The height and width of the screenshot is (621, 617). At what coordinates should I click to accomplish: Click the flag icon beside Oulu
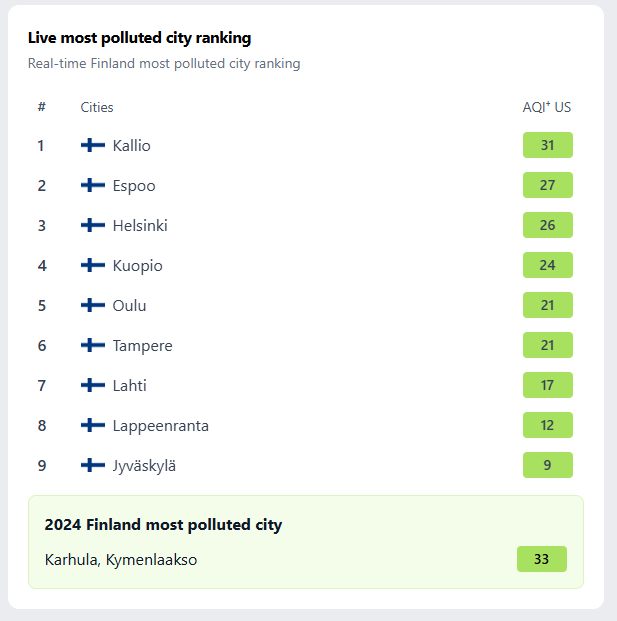(93, 306)
